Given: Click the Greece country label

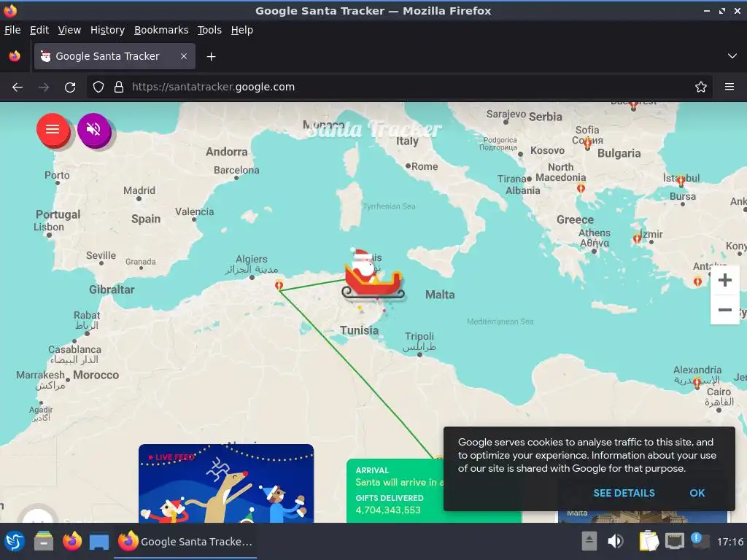Looking at the screenshot, I should 575,220.
